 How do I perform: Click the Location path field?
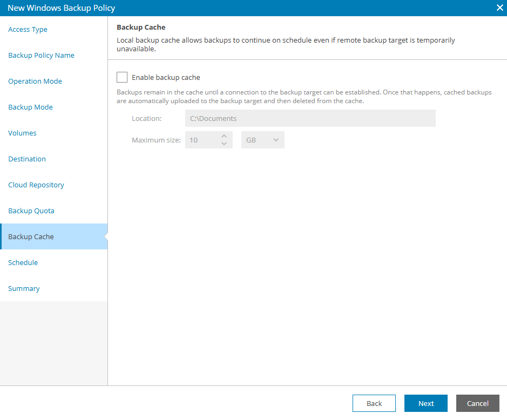(x=310, y=118)
